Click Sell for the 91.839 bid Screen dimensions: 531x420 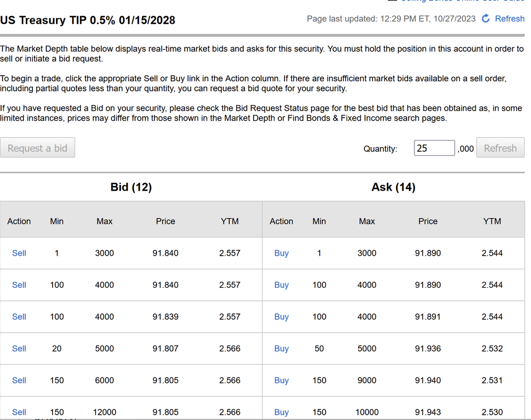[19, 317]
